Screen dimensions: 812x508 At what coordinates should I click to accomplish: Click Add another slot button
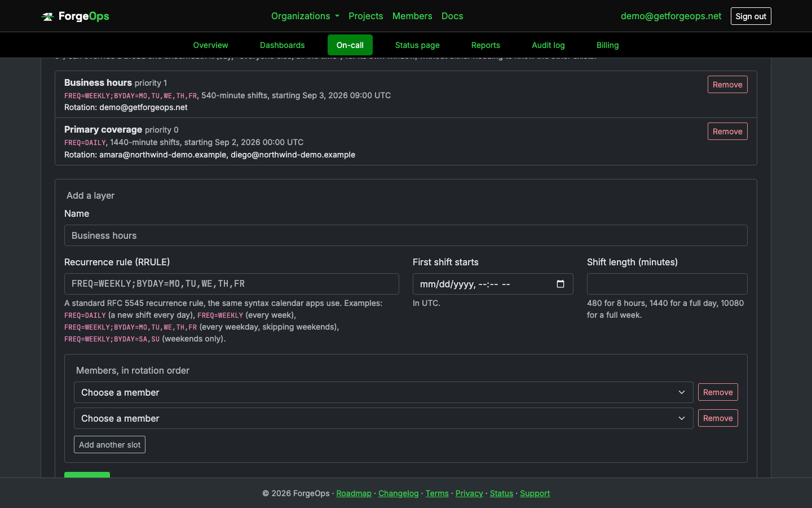pyautogui.click(x=109, y=445)
